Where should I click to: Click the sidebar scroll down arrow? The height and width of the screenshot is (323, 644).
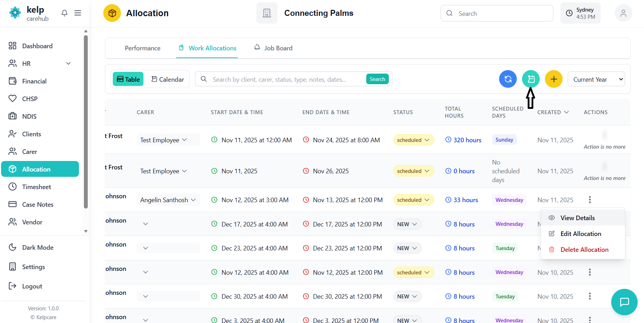click(86, 231)
